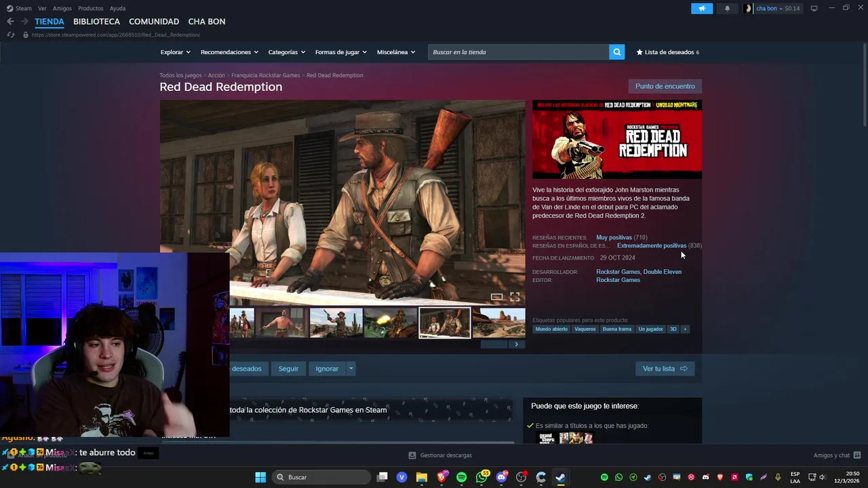
Task: Expand the Formas de jugar dropdown
Action: click(340, 52)
